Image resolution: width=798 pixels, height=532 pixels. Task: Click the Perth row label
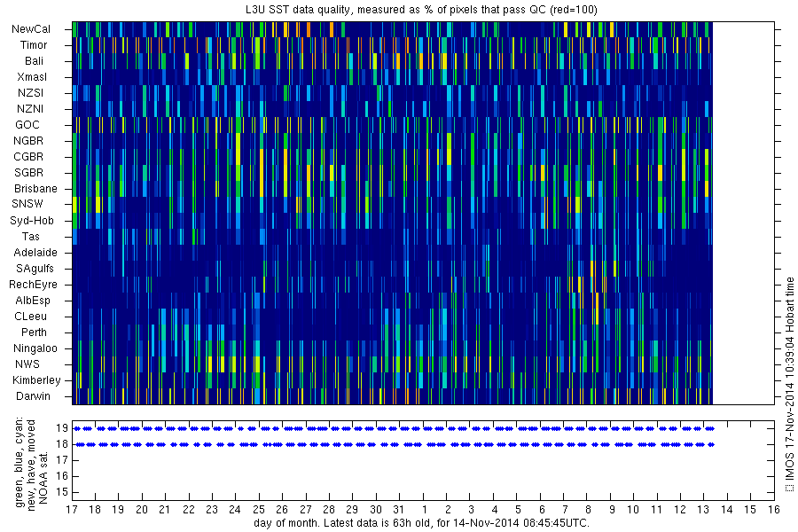click(x=34, y=332)
